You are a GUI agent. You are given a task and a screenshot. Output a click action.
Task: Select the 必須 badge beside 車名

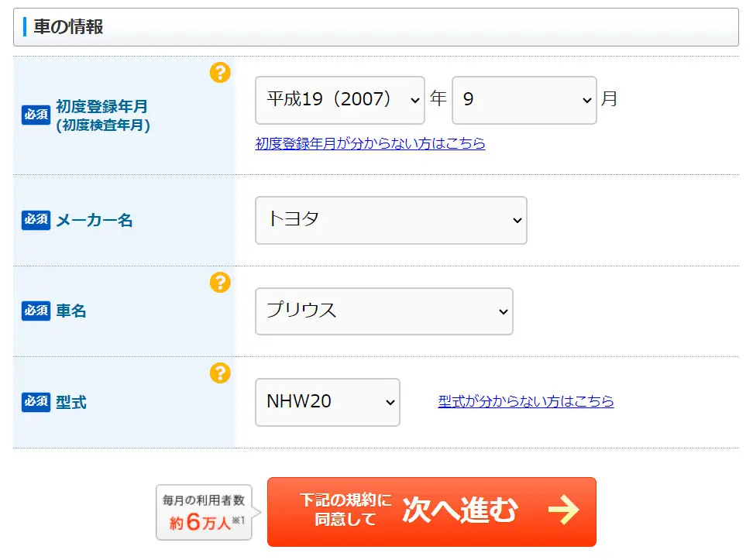[36, 311]
